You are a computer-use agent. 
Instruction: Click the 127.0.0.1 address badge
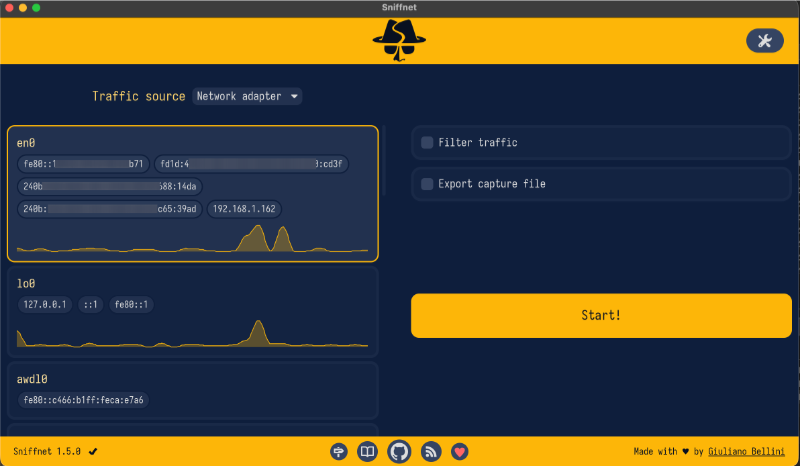click(x=45, y=305)
